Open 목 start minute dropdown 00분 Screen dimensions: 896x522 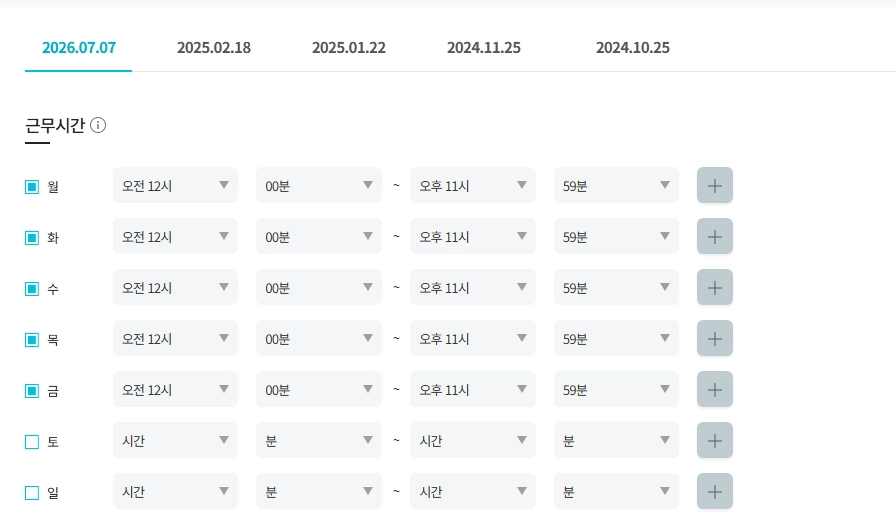[318, 338]
